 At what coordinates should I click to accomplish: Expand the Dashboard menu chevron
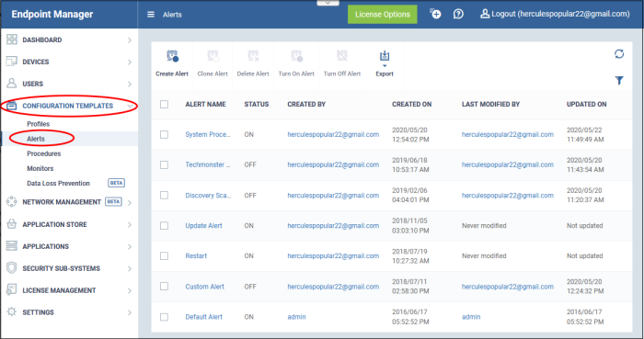130,40
